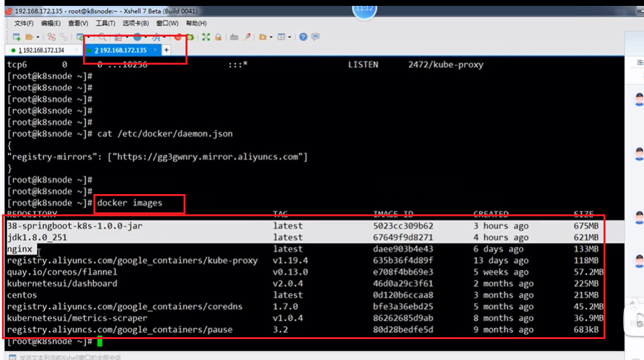Open the 窗口(W) menu
644x360 pixels.
tap(167, 24)
